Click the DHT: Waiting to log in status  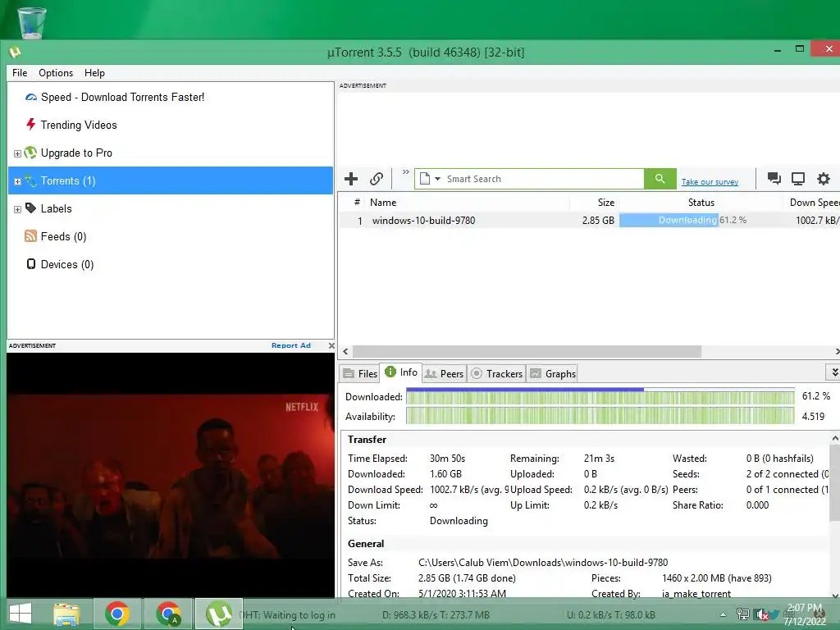point(287,615)
